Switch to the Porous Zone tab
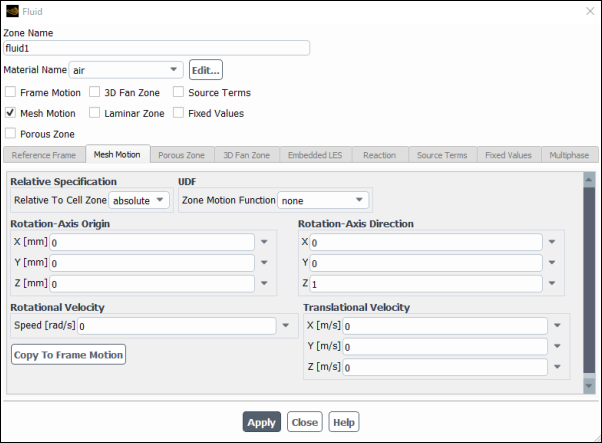The image size is (602, 443). coord(182,155)
